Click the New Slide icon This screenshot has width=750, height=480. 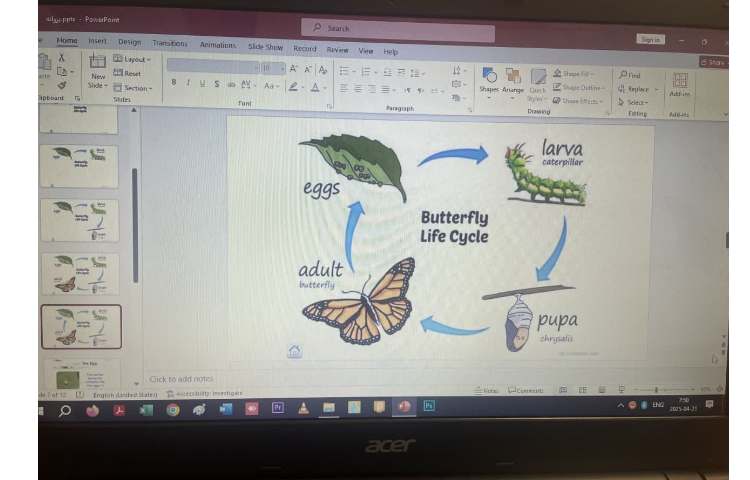98,66
